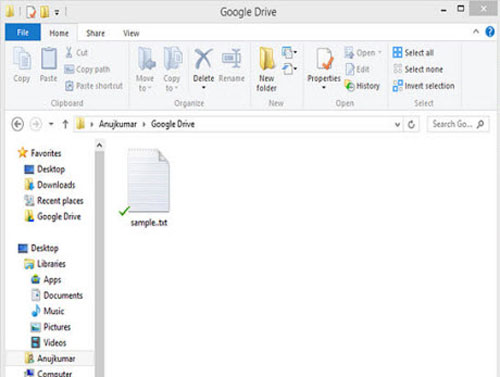The height and width of the screenshot is (377, 500).
Task: Open Desktop under Favorites
Action: tap(45, 169)
